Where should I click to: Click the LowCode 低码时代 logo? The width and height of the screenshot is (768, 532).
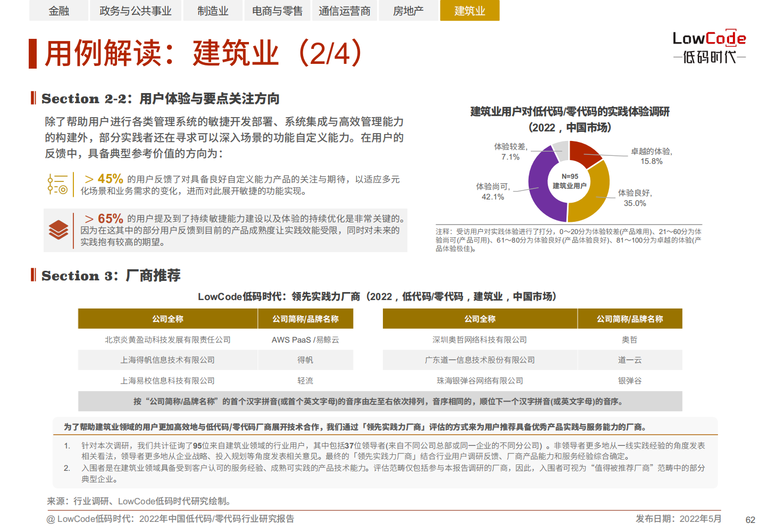click(709, 47)
